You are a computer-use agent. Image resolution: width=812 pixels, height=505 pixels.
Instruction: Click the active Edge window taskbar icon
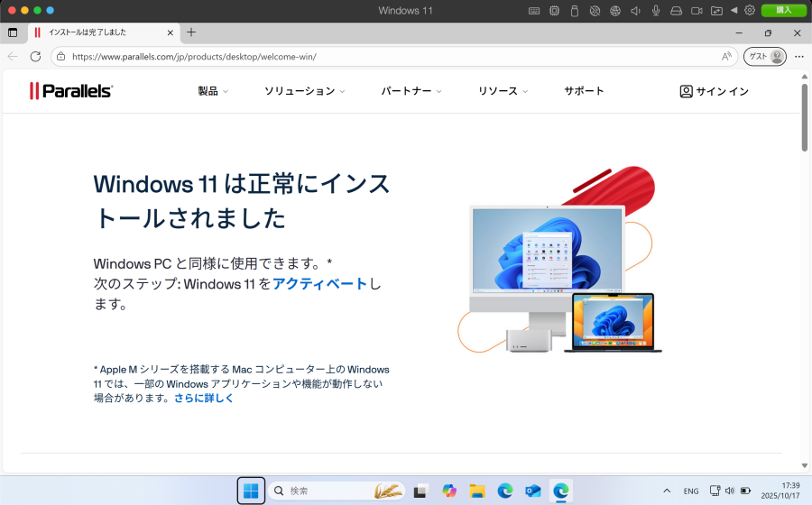(561, 491)
